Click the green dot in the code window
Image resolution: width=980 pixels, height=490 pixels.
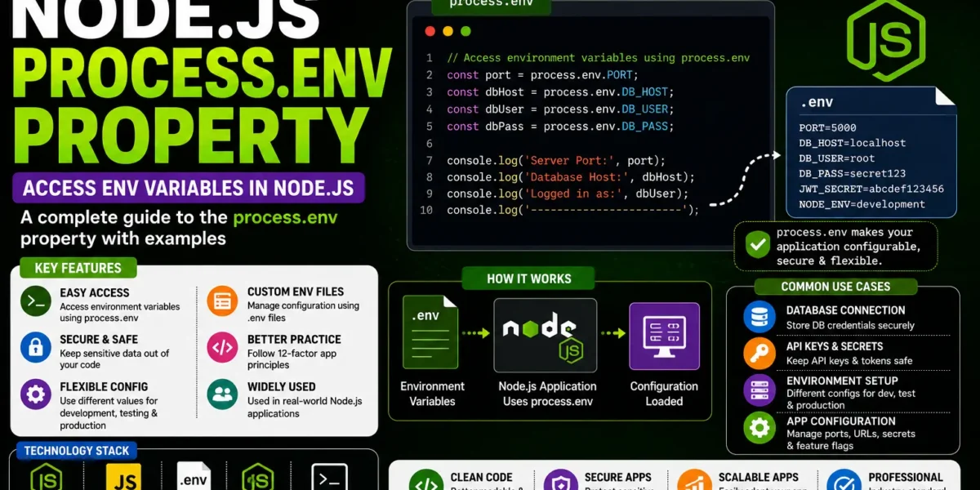[465, 31]
